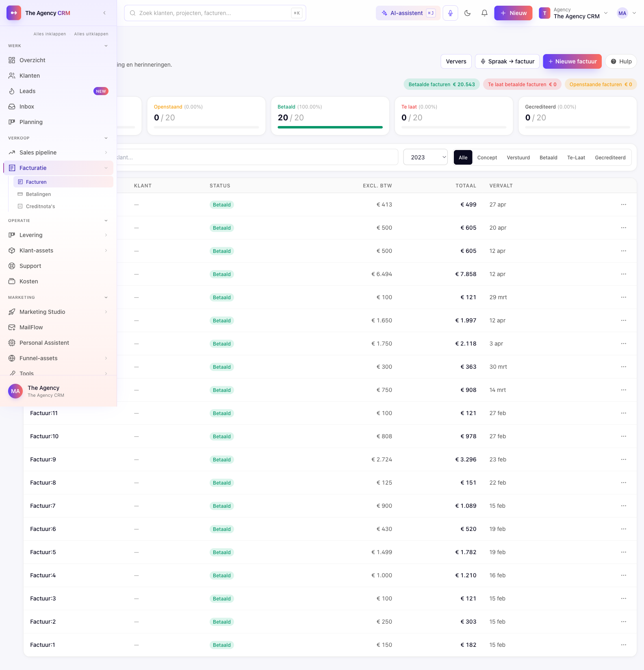Focus the invoice klant search field

[258, 157]
